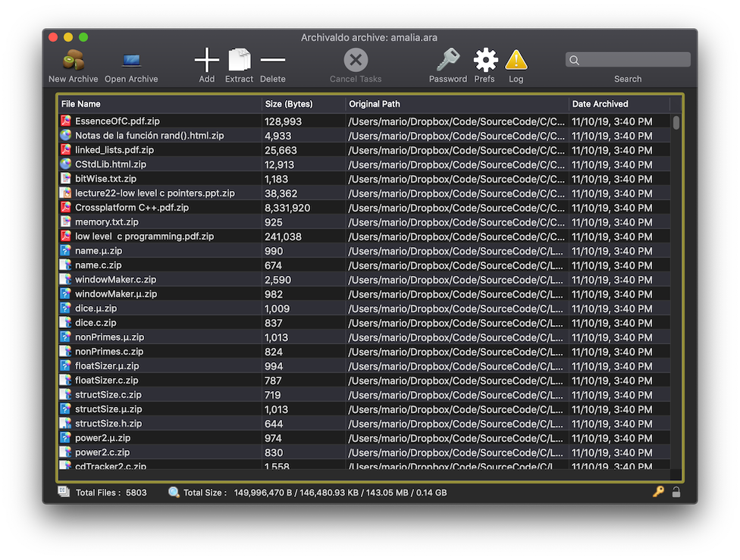
Task: Select floatSizer.c.zip entry
Action: pos(107,380)
